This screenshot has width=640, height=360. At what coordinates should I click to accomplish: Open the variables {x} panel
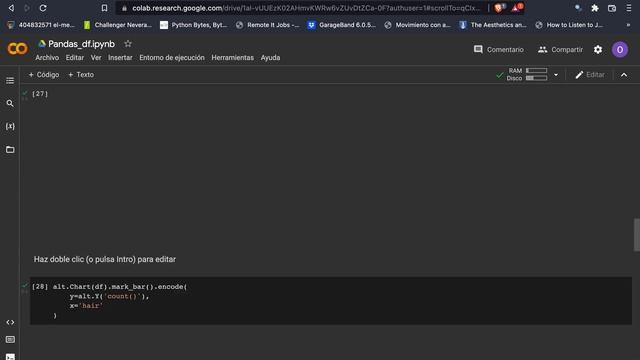10,126
